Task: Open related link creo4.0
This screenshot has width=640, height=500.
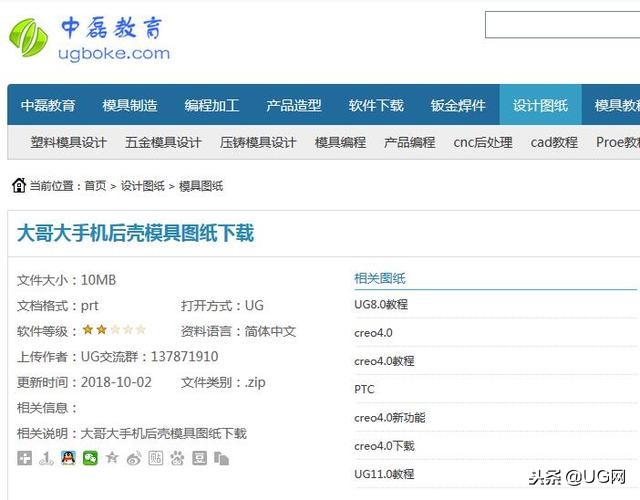Action: [373, 333]
